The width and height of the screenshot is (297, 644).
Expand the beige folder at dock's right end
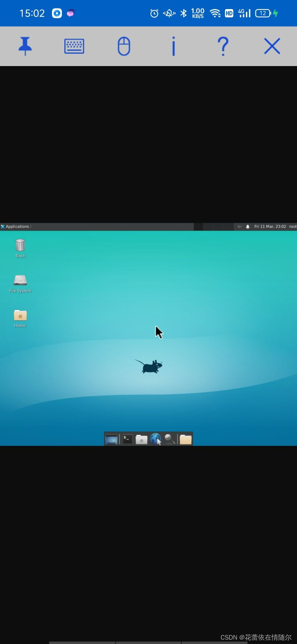(x=185, y=439)
